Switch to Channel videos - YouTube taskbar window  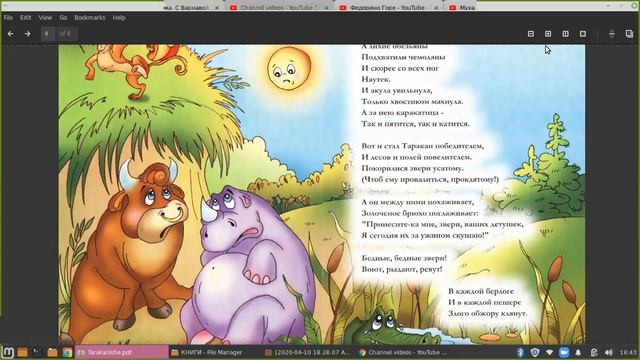[403, 352]
